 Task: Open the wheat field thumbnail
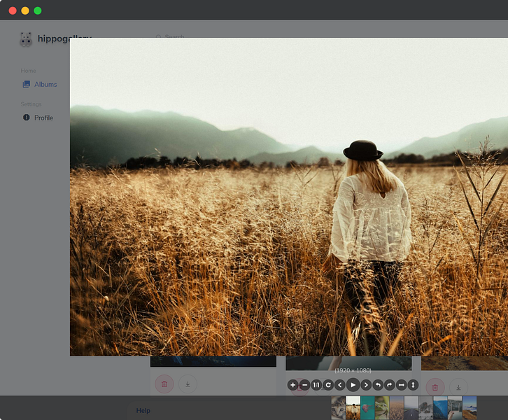397,408
